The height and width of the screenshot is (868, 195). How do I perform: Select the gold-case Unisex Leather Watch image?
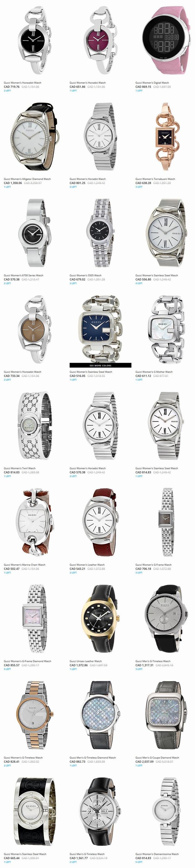pos(100,619)
